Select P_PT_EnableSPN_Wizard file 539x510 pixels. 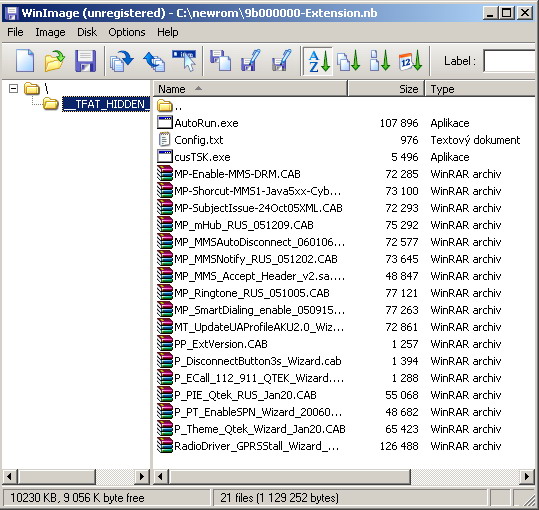258,412
